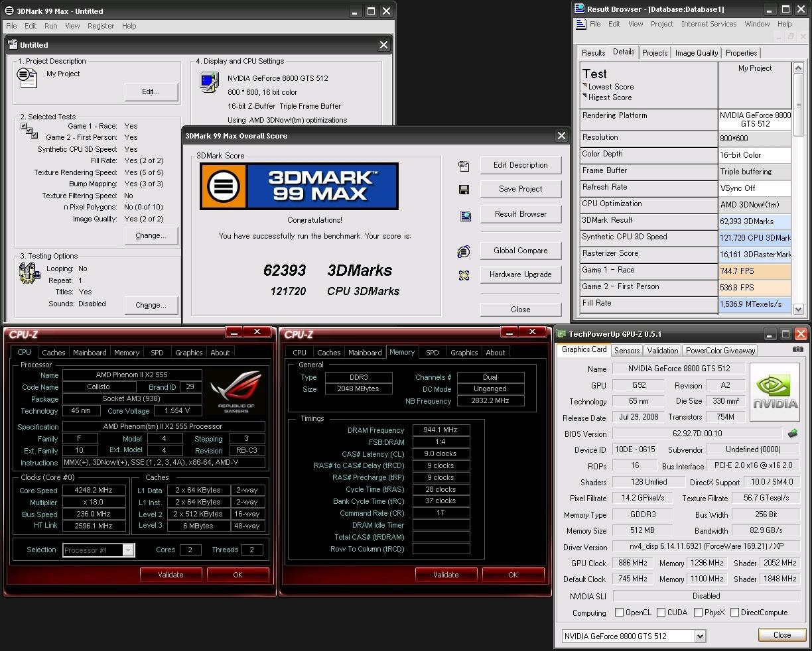Viewport: 812px width, 651px height.
Task: Click Change... button under Testing Options
Action: (151, 305)
